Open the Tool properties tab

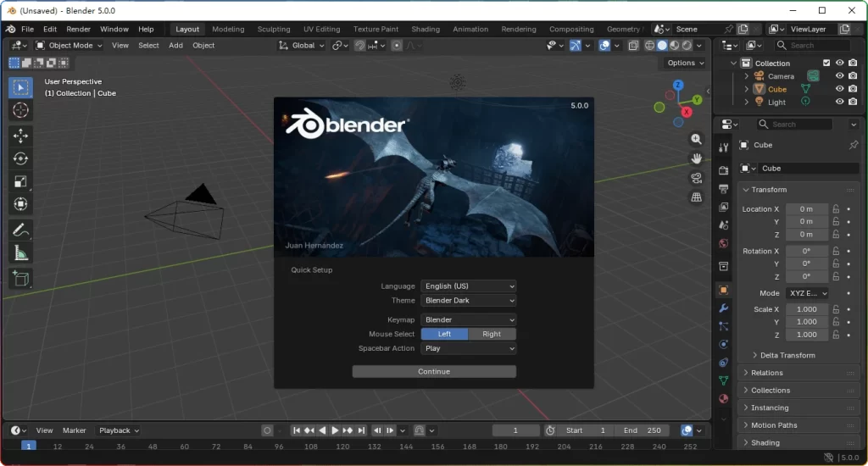(724, 147)
